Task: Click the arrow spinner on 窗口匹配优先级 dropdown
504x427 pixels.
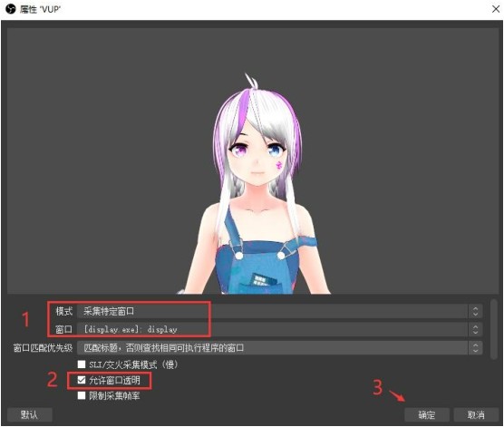Action: [475, 348]
